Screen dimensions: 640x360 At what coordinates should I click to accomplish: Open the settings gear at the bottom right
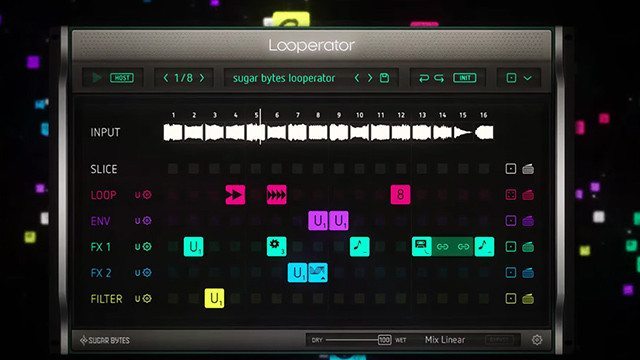(537, 340)
